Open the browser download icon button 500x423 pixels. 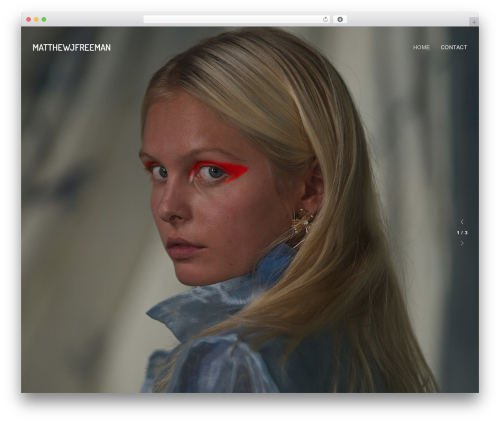coord(340,19)
